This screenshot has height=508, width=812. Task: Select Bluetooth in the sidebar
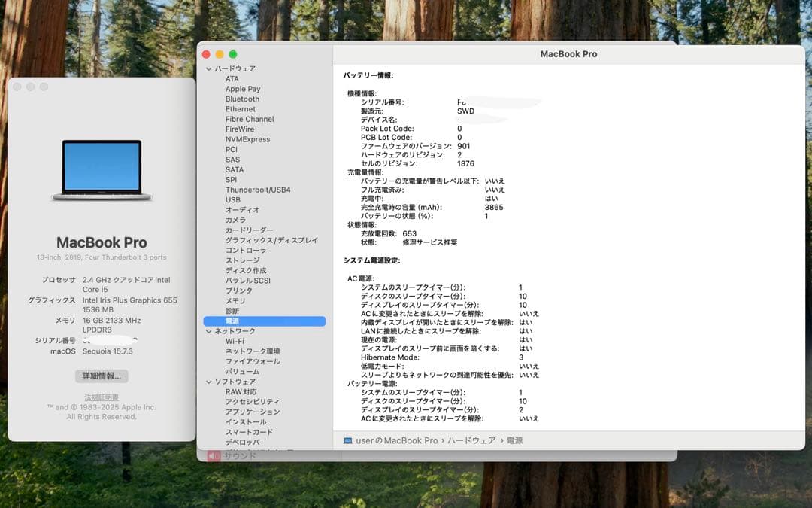click(x=242, y=99)
